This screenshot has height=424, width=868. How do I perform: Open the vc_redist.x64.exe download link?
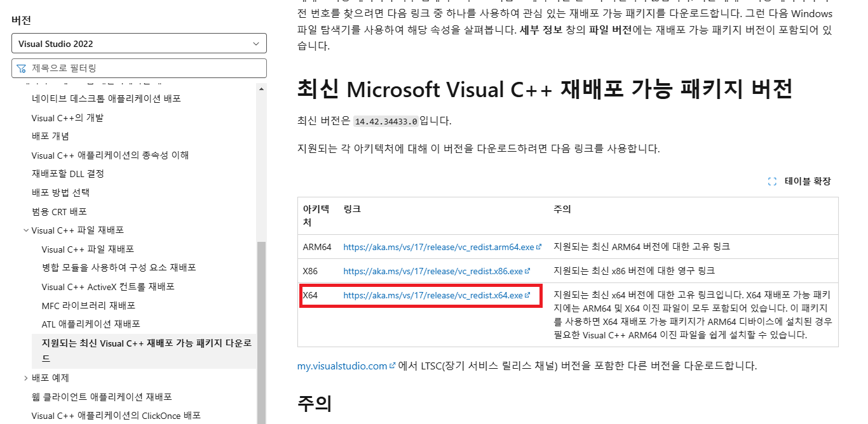point(433,295)
